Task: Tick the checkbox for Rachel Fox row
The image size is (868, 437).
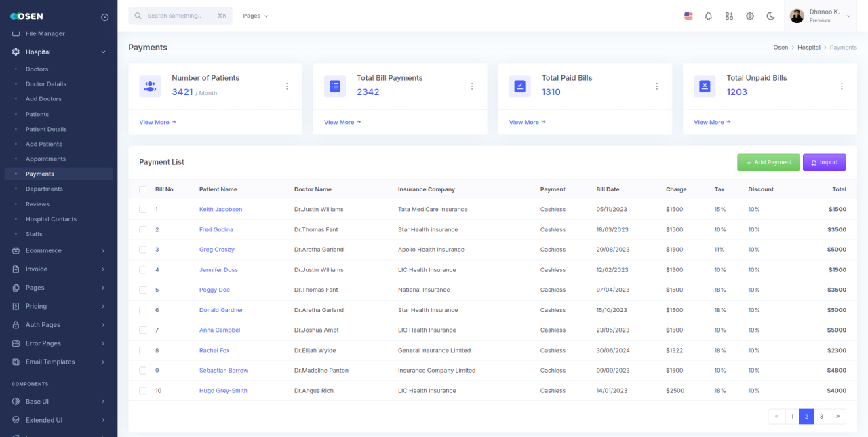Action: click(143, 350)
